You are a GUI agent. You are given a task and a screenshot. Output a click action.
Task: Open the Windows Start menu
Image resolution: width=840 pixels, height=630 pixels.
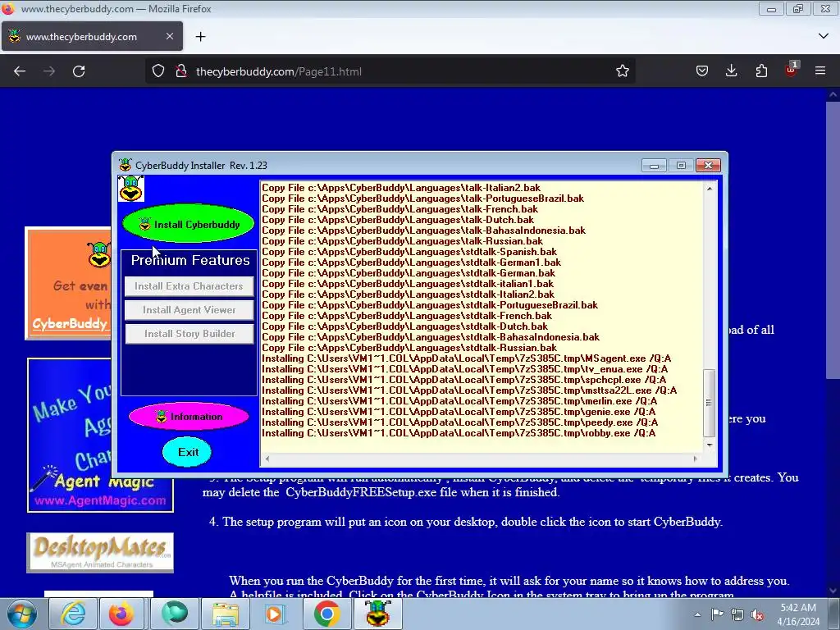click(x=22, y=614)
